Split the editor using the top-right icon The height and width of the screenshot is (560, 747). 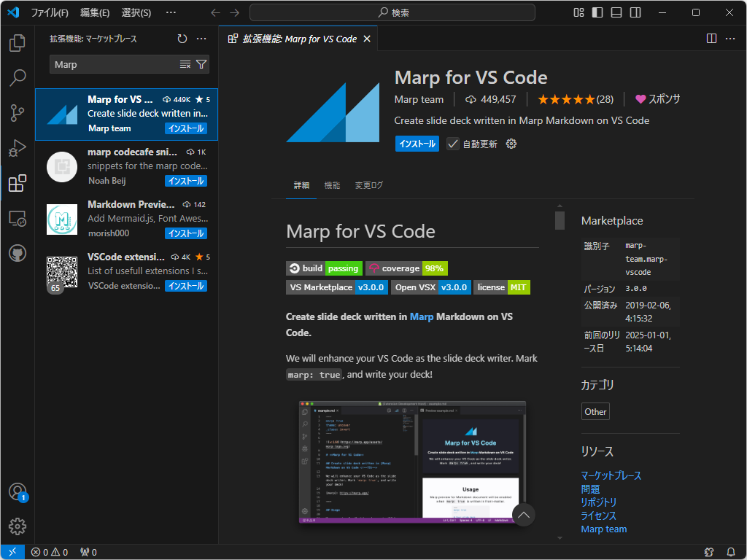pos(711,38)
